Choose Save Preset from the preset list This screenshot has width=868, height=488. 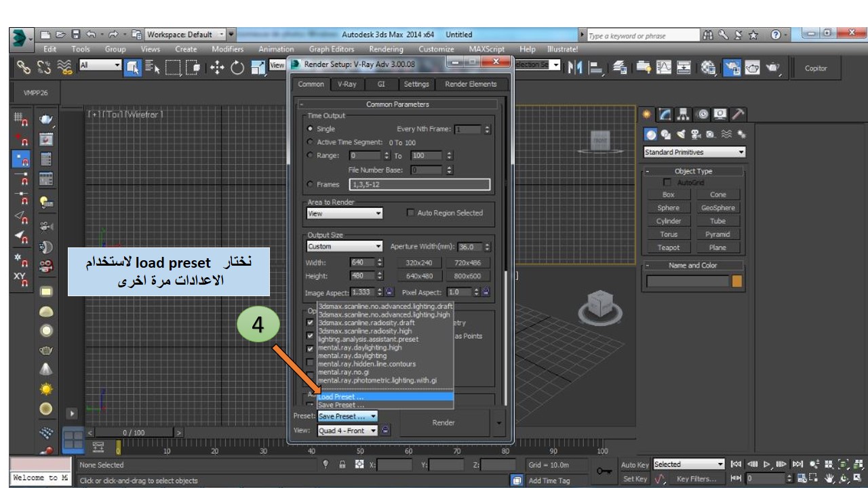[x=385, y=405]
